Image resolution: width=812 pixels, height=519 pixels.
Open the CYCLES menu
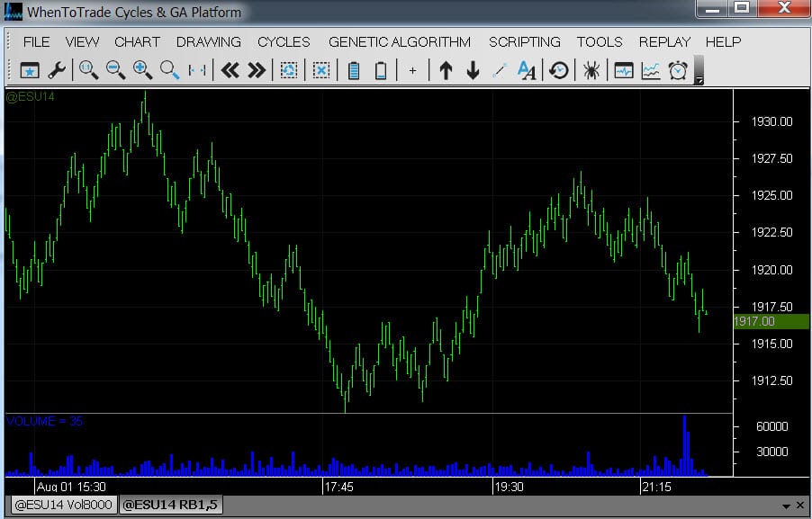[x=284, y=41]
